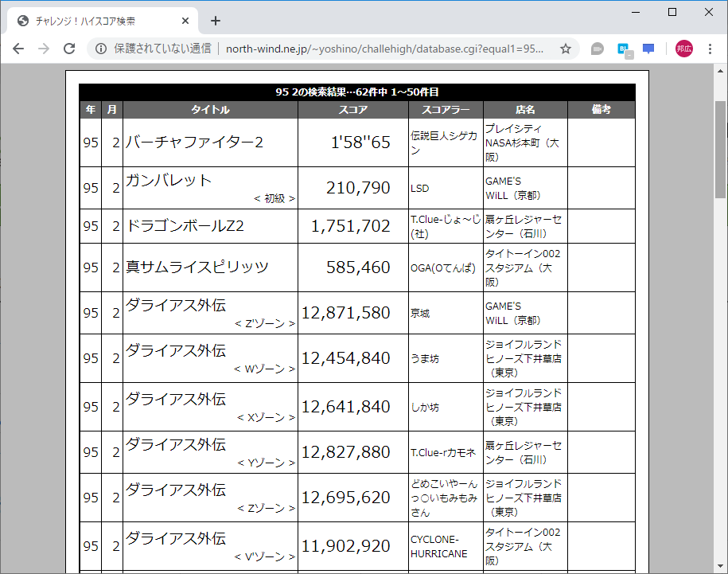The width and height of the screenshot is (728, 574).
Task: Open the Hatena Bookmark B! extension
Action: 624,49
